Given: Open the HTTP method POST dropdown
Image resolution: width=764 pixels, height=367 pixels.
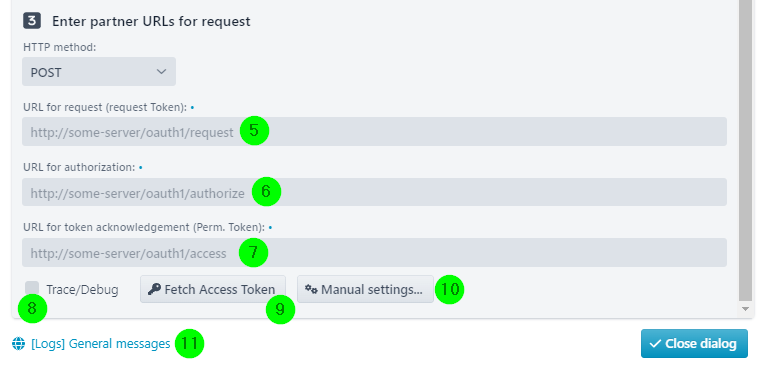Looking at the screenshot, I should pyautogui.click(x=99, y=72).
